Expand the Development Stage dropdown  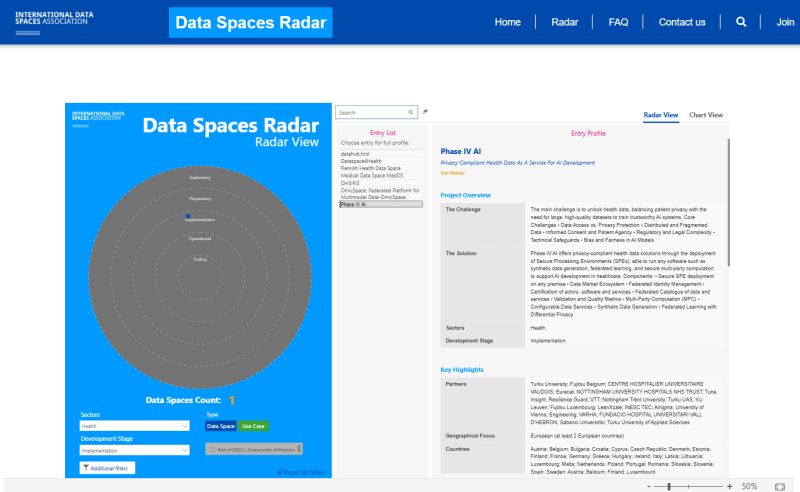(134, 450)
